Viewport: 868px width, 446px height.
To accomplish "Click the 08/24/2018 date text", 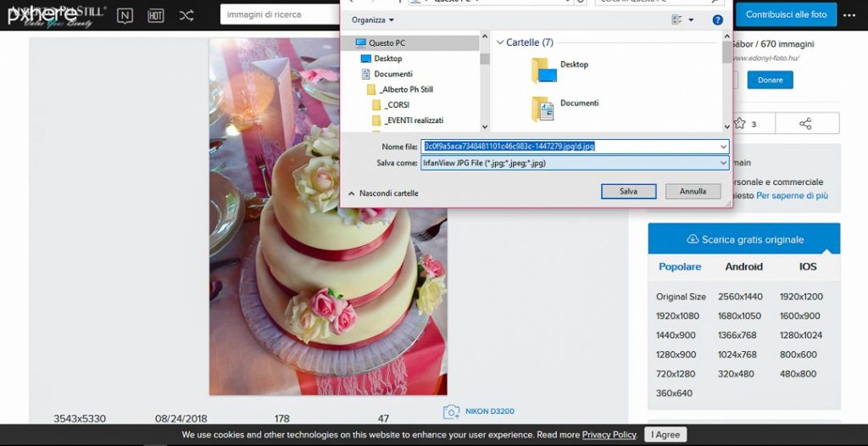I will point(181,419).
